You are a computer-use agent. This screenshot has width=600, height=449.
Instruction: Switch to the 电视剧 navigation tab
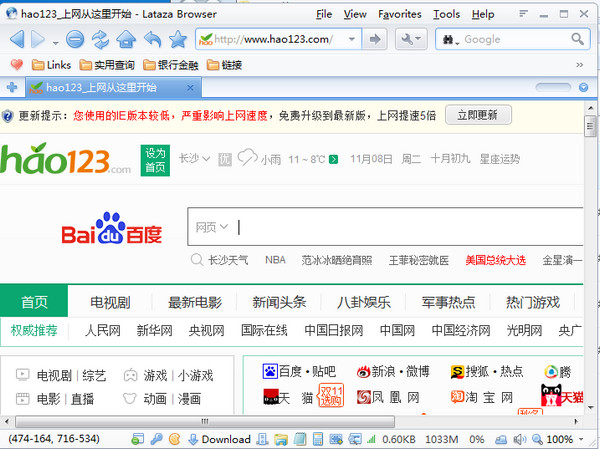pyautogui.click(x=110, y=302)
